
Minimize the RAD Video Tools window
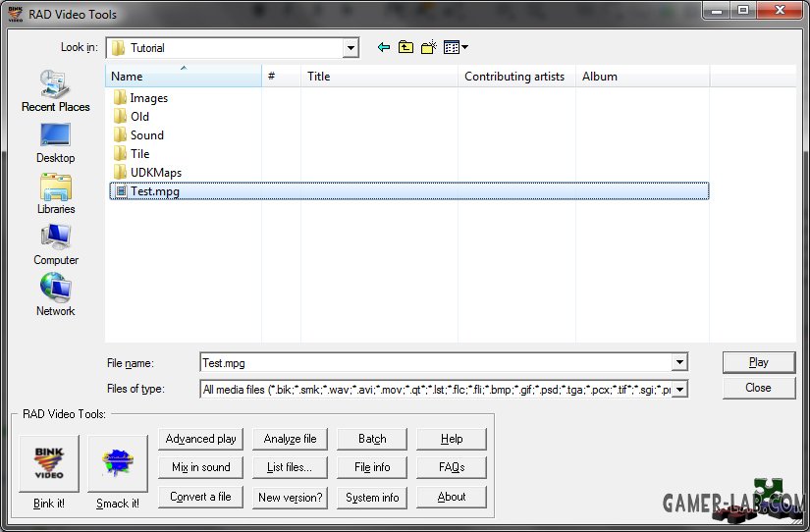pos(717,11)
